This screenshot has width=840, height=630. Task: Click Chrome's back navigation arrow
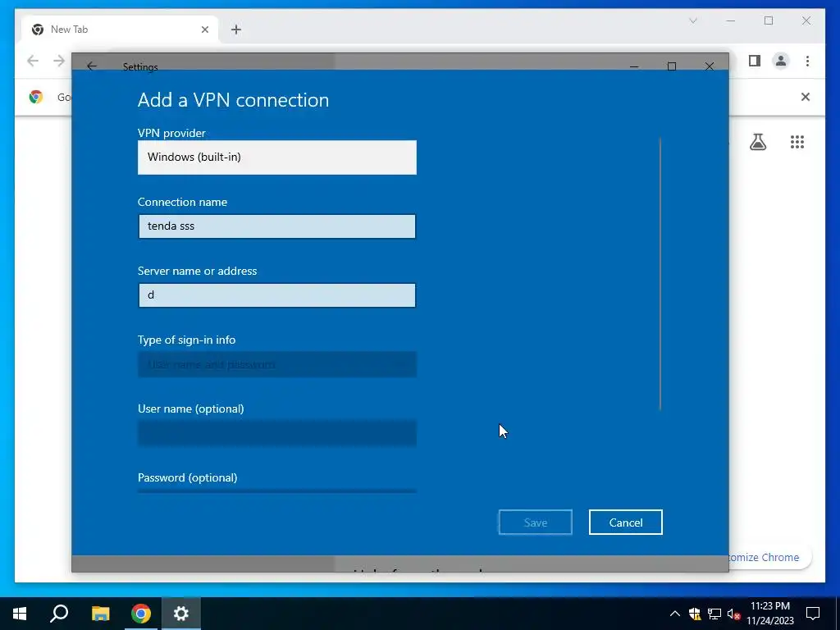point(33,61)
